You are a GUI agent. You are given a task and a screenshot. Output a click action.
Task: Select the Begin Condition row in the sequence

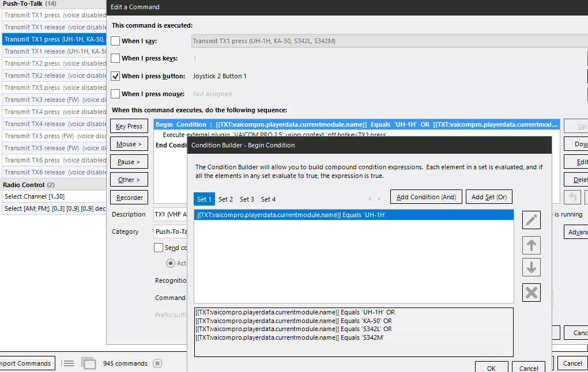(x=357, y=124)
